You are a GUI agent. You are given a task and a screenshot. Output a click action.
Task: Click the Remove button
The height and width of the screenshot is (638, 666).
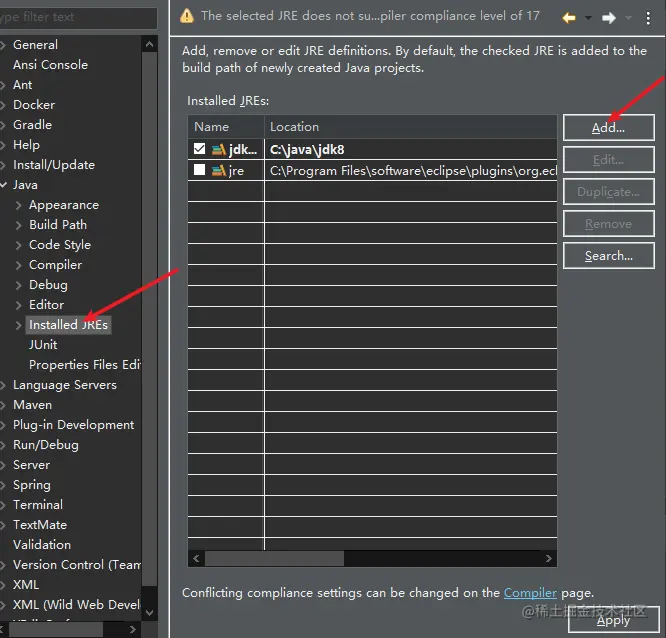tap(608, 223)
